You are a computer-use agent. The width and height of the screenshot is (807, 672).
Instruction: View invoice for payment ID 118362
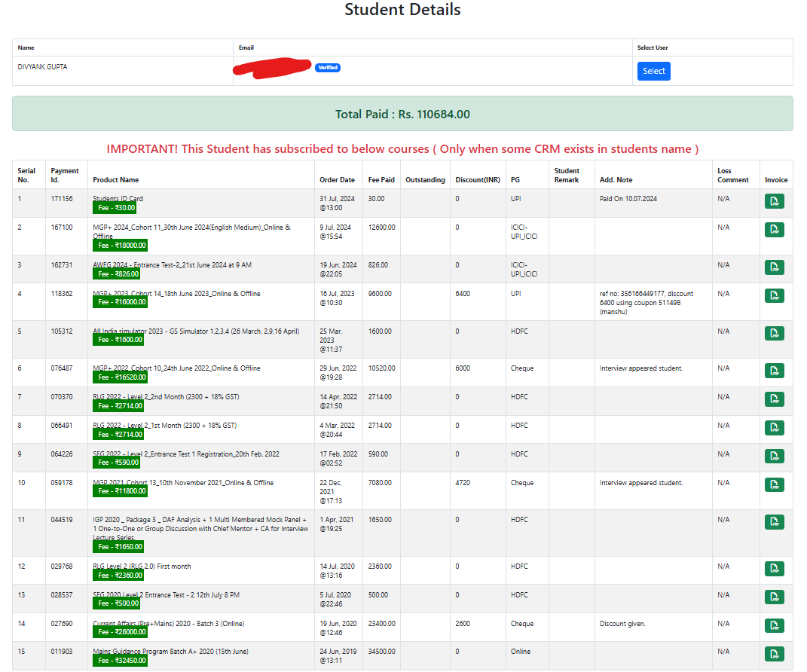coord(774,296)
